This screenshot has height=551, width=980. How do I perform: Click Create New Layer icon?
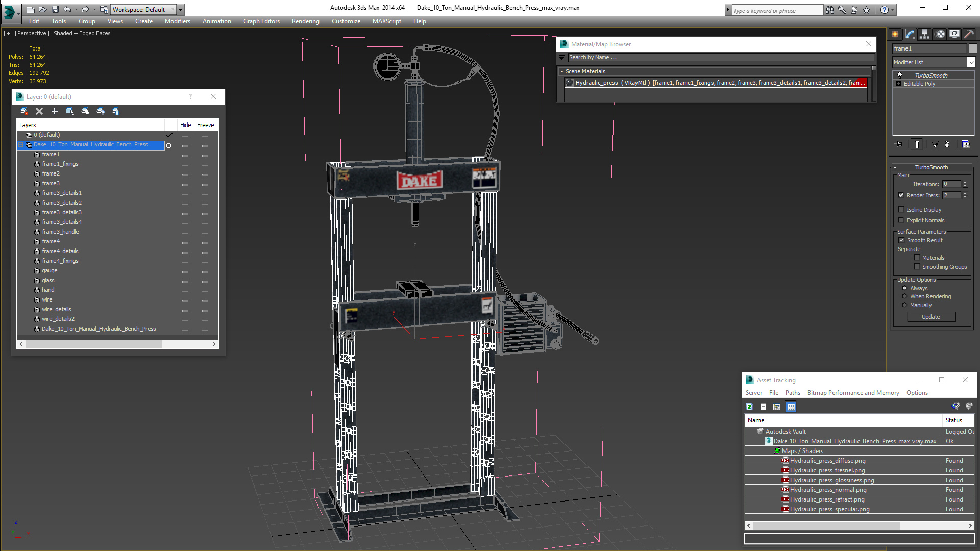pyautogui.click(x=24, y=111)
